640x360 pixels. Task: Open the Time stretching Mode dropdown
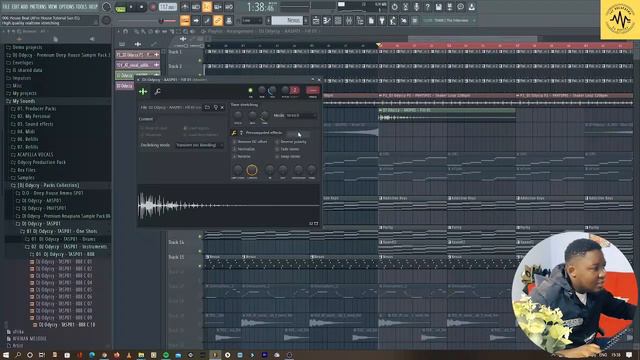301,116
